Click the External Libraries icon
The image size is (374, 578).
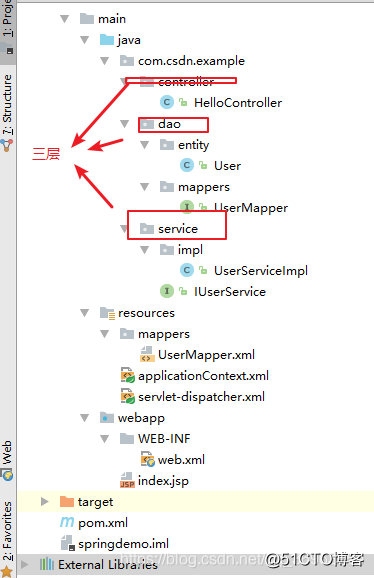tap(47, 564)
